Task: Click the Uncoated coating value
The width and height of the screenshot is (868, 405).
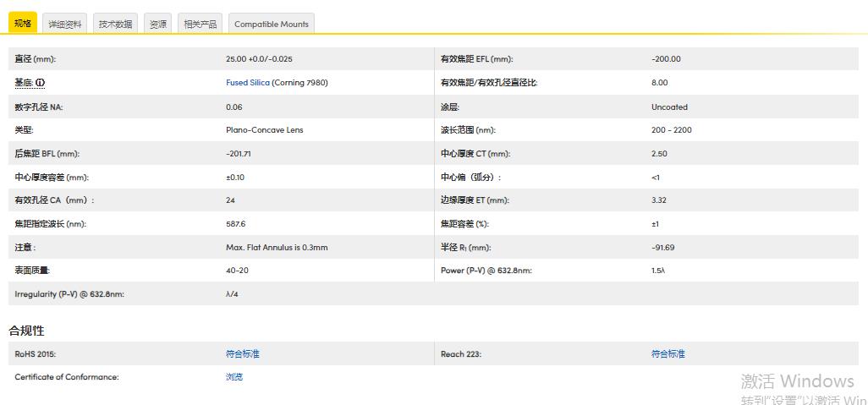Action: click(x=669, y=107)
